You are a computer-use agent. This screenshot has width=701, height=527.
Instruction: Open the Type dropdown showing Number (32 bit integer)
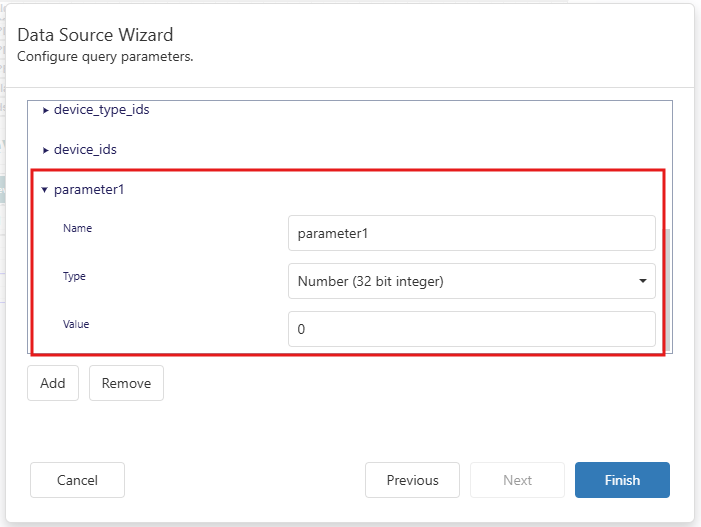460,281
